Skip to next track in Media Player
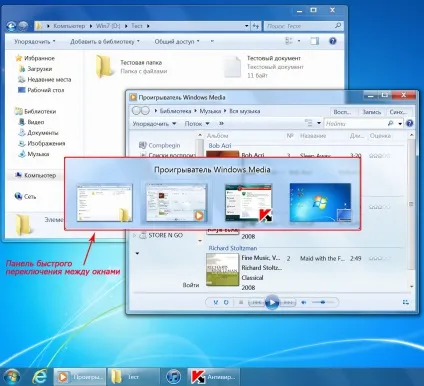The height and width of the screenshot is (386, 424). click(287, 302)
